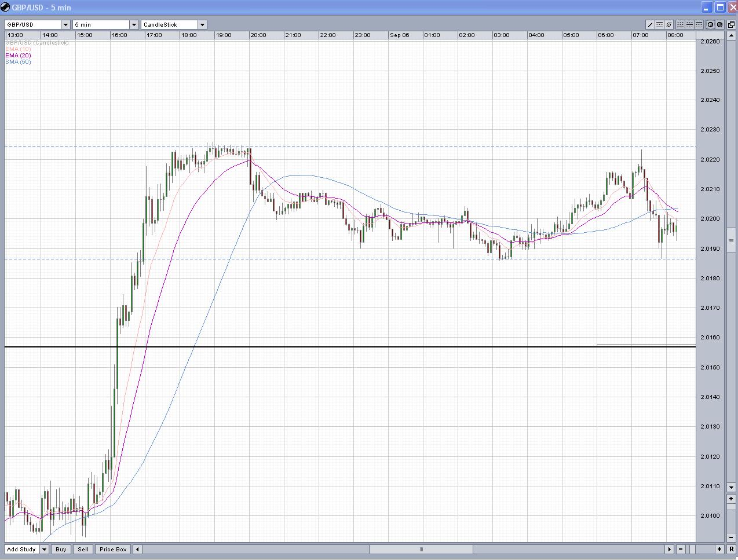Screen dimensions: 738x560
Task: Open the Add Study dropdown arrow
Action: [x=44, y=549]
